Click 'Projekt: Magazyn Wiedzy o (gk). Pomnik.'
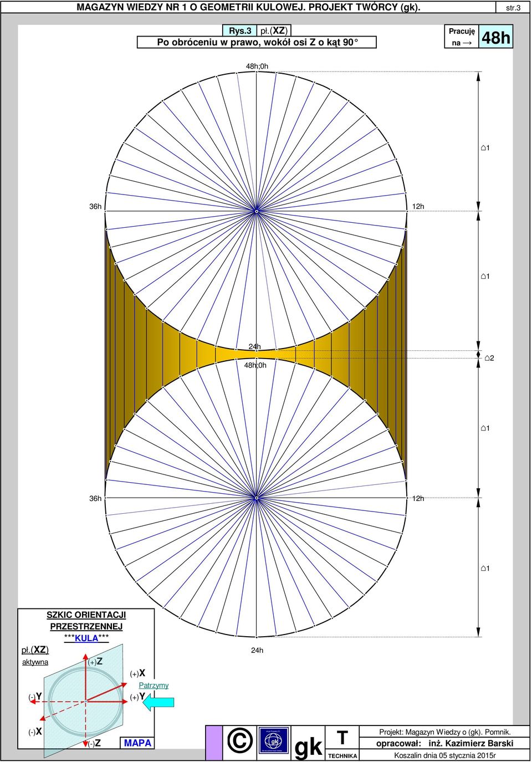This screenshot has height=762, width=532. pyautogui.click(x=445, y=732)
